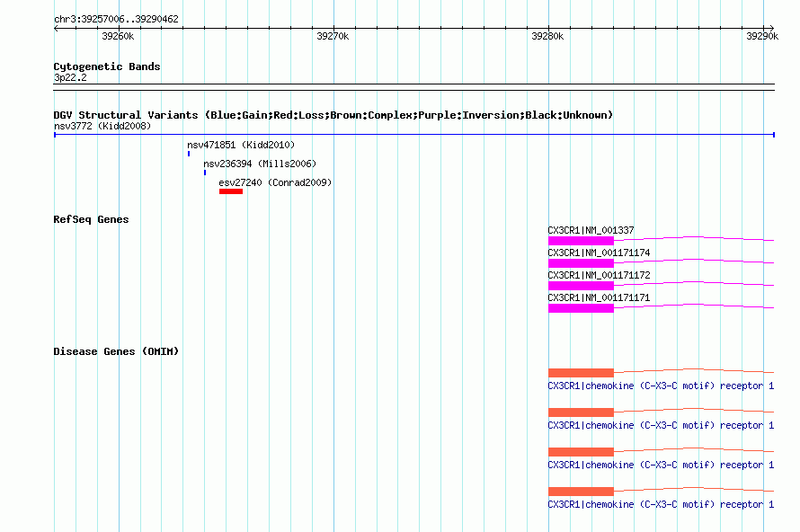Click the 39270k ruler tick label
Image resolution: width=800 pixels, height=532 pixels.
(333, 36)
